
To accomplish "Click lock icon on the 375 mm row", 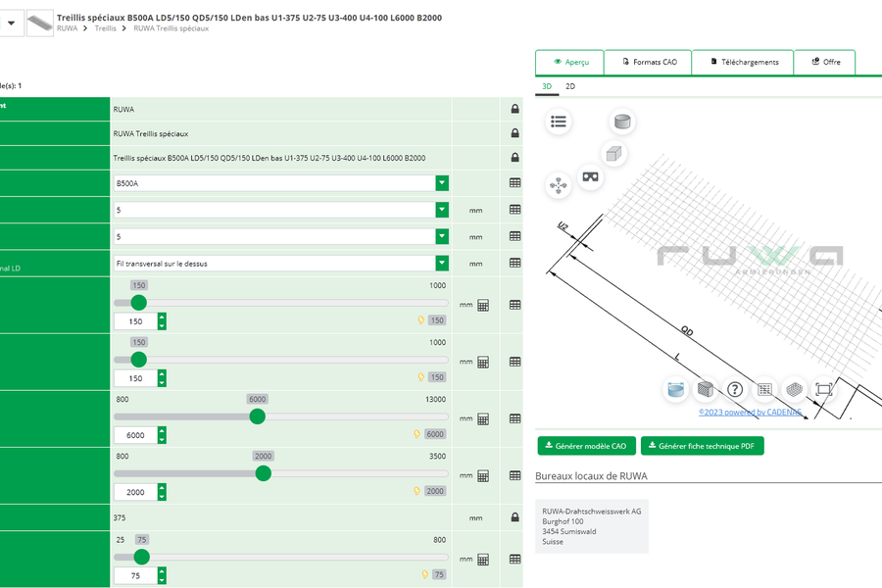I will coord(514,517).
